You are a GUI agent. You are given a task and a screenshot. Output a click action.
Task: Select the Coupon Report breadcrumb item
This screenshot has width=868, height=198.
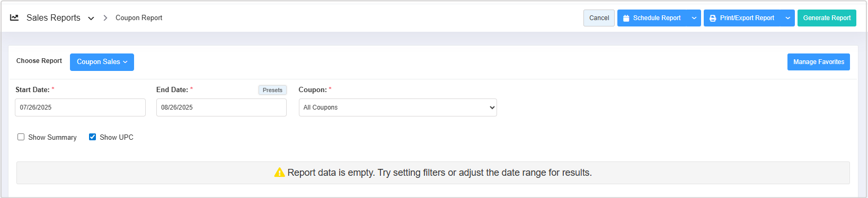[139, 17]
